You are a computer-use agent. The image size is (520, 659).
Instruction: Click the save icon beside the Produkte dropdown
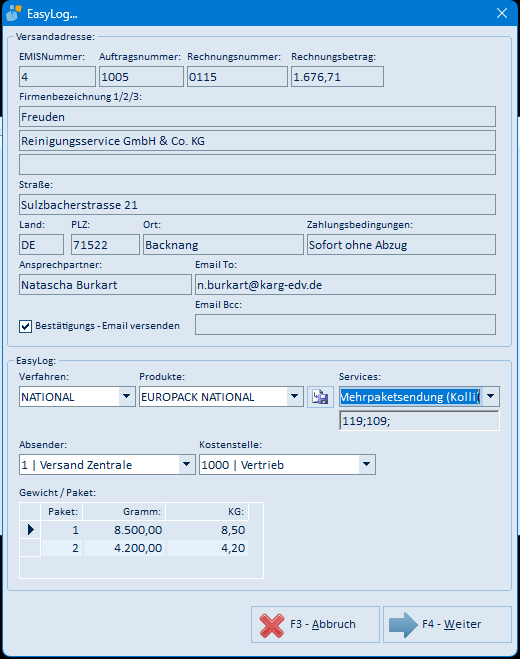[x=320, y=397]
